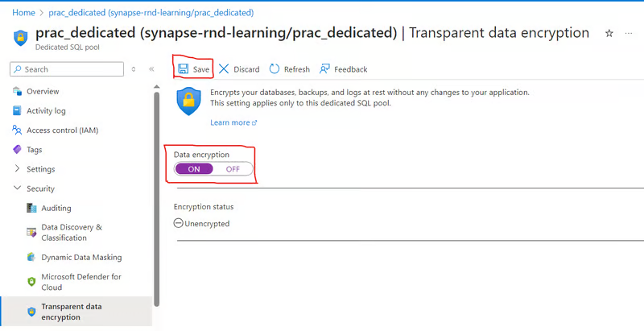Click the sidebar scroll-up arrow
644x331 pixels.
point(156,87)
